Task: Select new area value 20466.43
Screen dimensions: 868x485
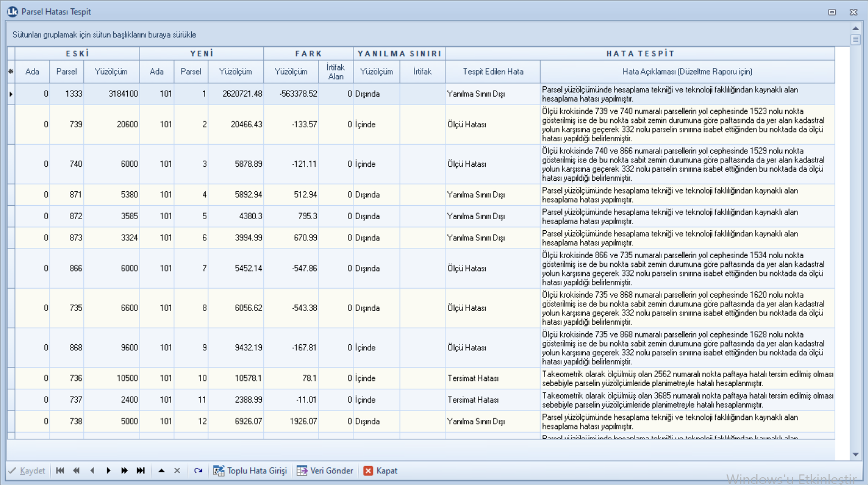Action: pos(236,125)
